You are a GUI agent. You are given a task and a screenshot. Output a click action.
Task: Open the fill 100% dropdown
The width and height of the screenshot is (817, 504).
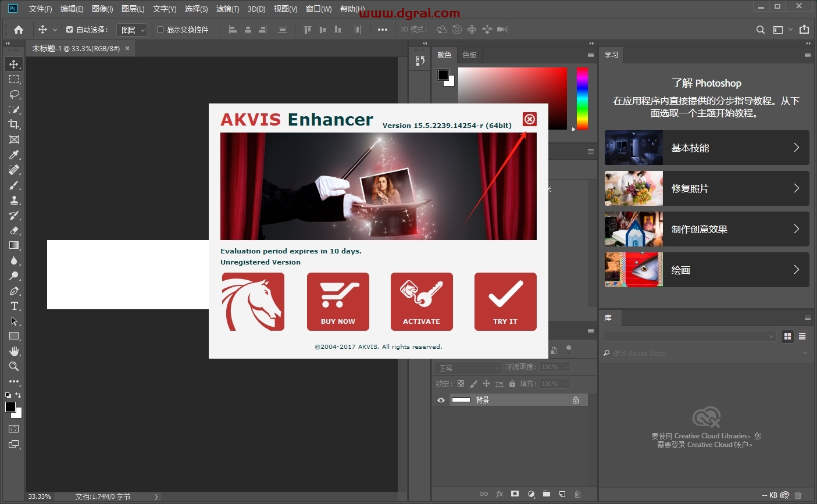click(x=566, y=384)
